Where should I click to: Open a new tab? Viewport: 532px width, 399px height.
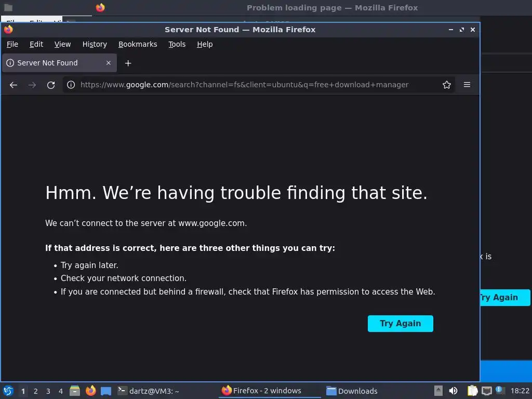click(128, 63)
